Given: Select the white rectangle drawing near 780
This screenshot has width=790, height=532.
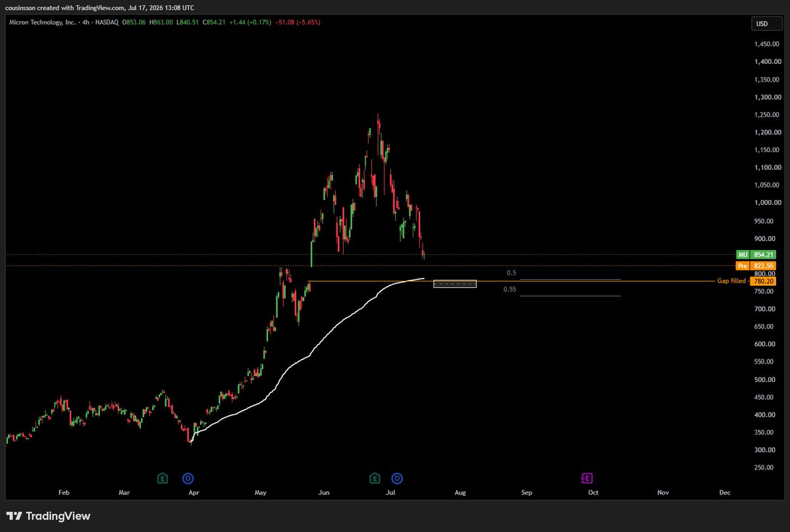Looking at the screenshot, I should click(455, 284).
